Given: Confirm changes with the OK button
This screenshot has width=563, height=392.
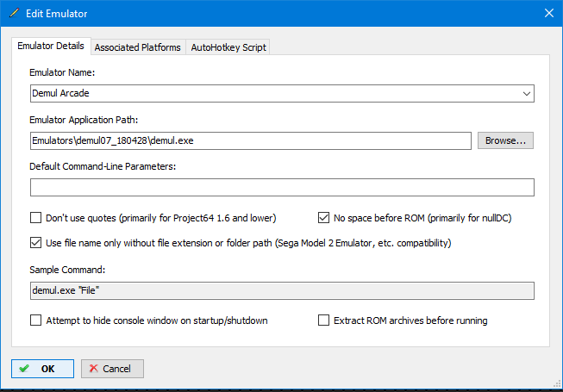Looking at the screenshot, I should tap(42, 369).
